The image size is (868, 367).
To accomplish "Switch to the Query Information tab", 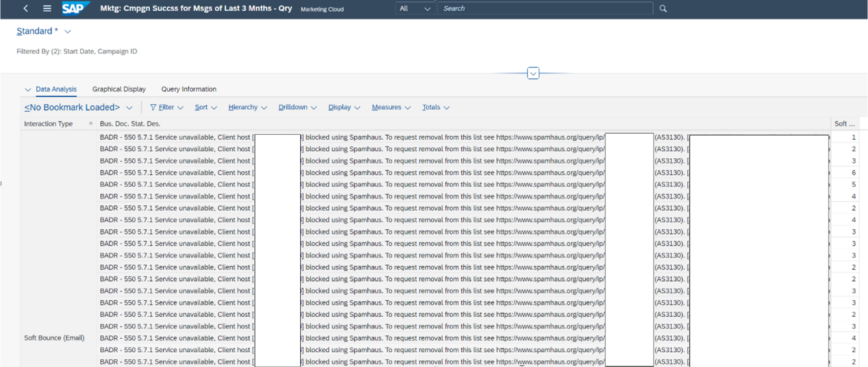I will (189, 89).
